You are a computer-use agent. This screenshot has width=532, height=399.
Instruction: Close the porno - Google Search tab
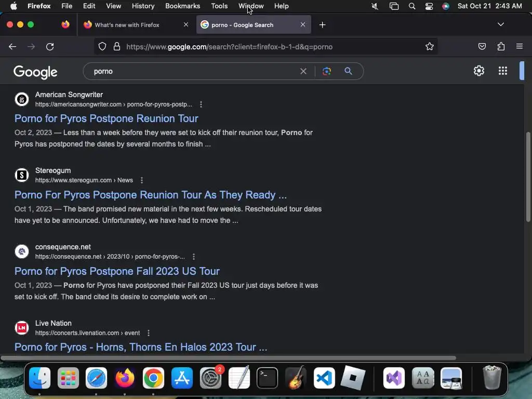click(x=303, y=24)
